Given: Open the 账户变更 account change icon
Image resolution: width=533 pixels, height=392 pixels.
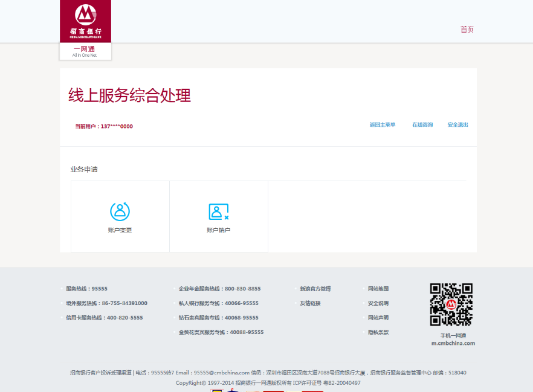Looking at the screenshot, I should (120, 211).
